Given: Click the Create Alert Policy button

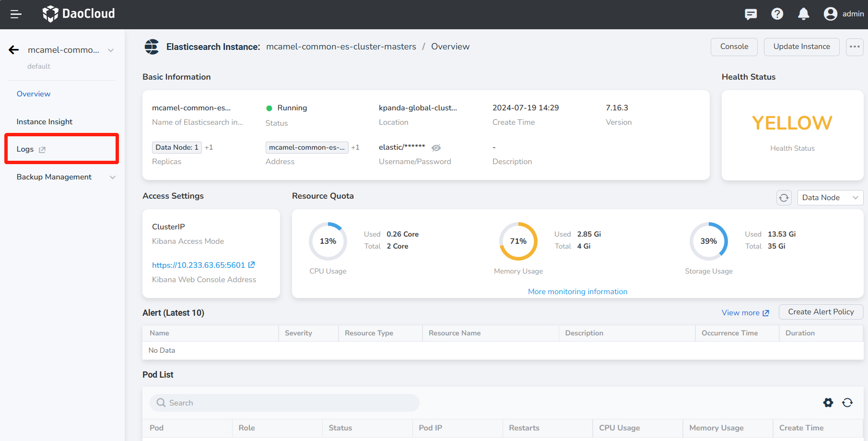Looking at the screenshot, I should (x=821, y=312).
